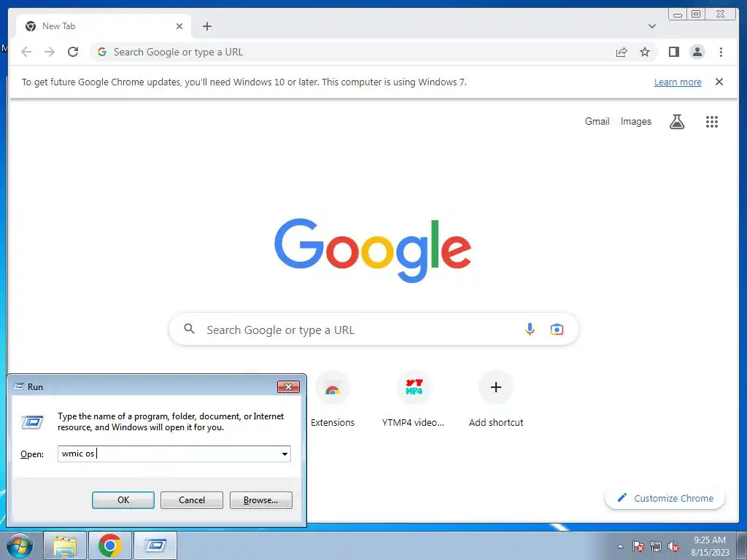
Task: Open the Google apps grid
Action: pyautogui.click(x=712, y=122)
